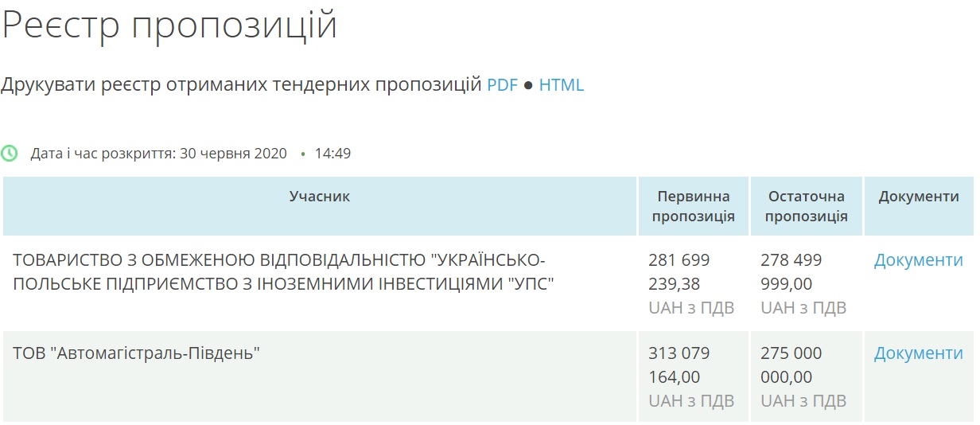Select the Українсько-Польське Підприємство УПС participant name
Screen dimensions: 980x425
(x=282, y=272)
